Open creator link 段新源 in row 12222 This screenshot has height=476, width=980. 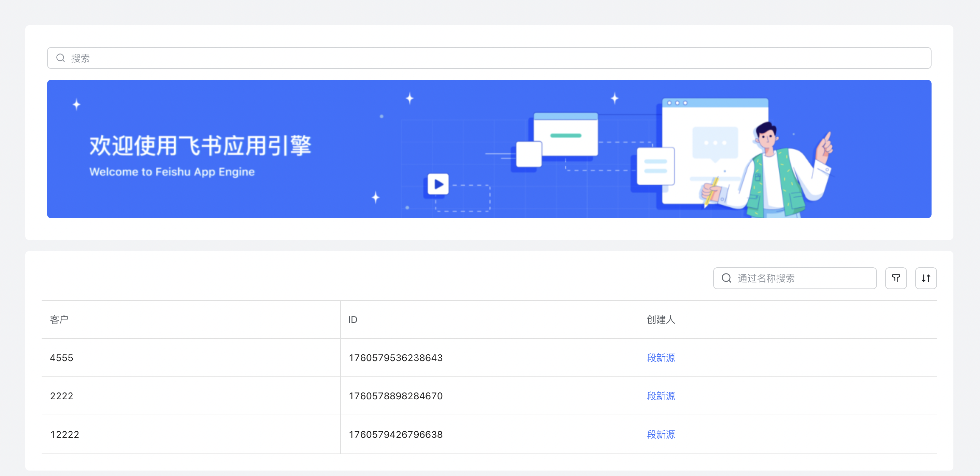coord(661,434)
